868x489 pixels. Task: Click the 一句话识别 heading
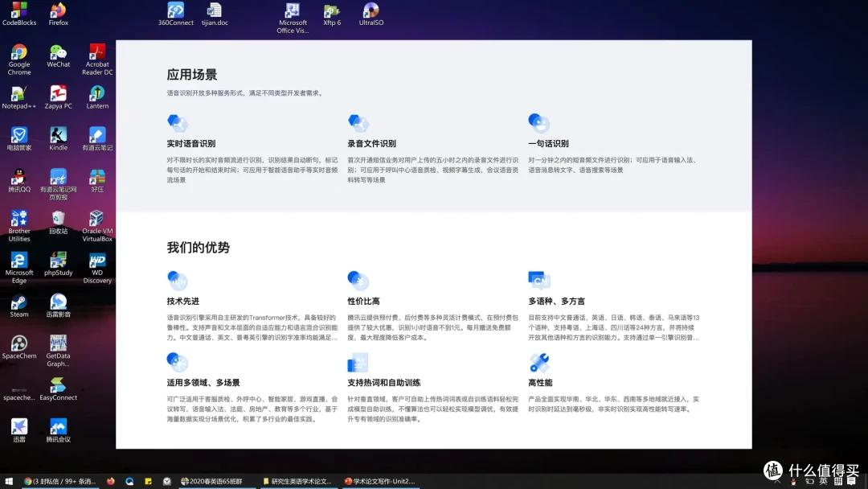tap(548, 143)
